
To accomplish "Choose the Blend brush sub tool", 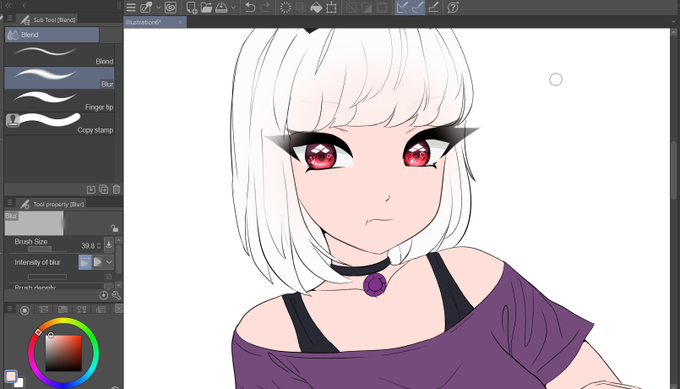I will coord(59,55).
